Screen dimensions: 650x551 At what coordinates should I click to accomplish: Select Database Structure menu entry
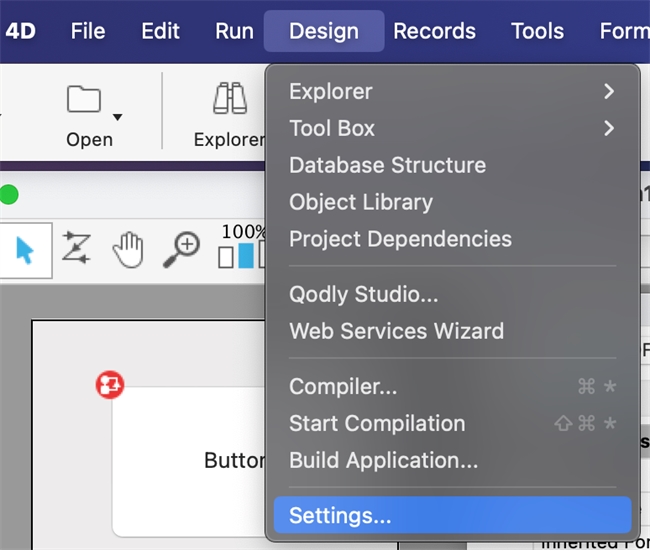pos(387,165)
